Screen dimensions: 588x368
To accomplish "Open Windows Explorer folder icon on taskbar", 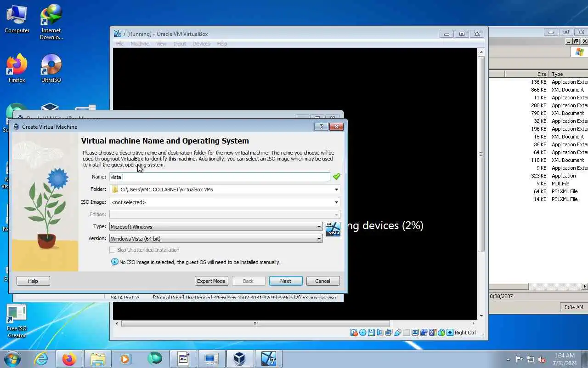I will pyautogui.click(x=98, y=359).
